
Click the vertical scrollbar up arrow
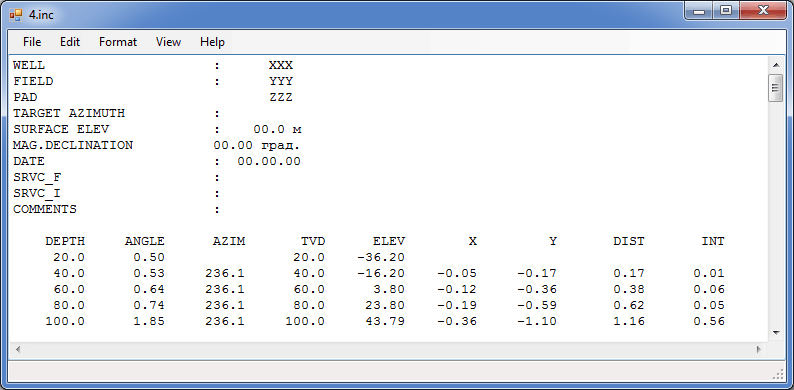tap(775, 65)
